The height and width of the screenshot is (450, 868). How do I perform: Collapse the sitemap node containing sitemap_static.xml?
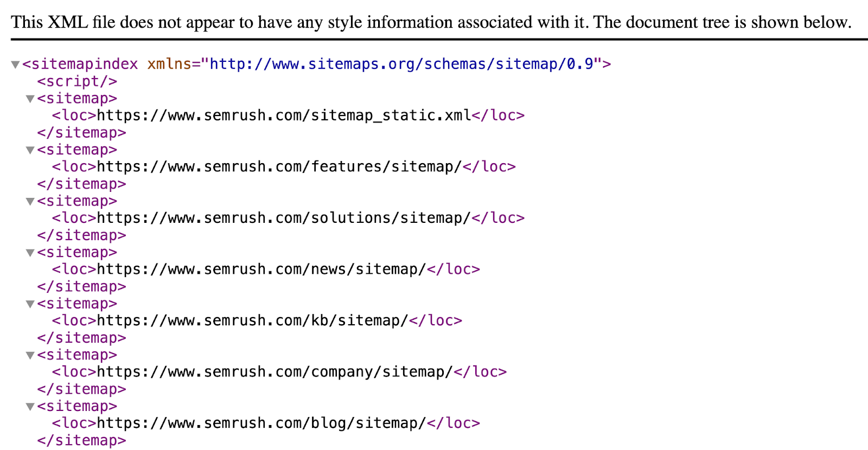coord(30,99)
